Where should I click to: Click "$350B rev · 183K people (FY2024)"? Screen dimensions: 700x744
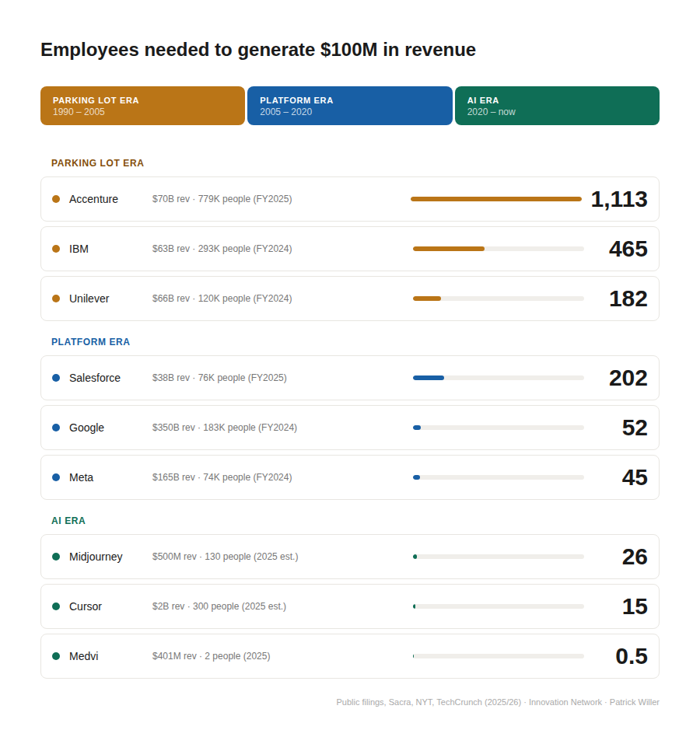(225, 428)
